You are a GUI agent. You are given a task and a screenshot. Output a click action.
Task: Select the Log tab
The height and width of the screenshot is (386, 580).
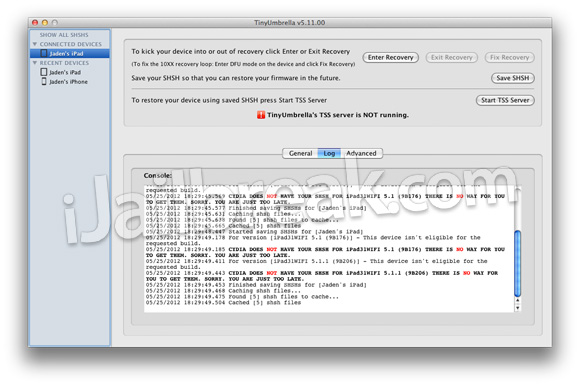329,153
